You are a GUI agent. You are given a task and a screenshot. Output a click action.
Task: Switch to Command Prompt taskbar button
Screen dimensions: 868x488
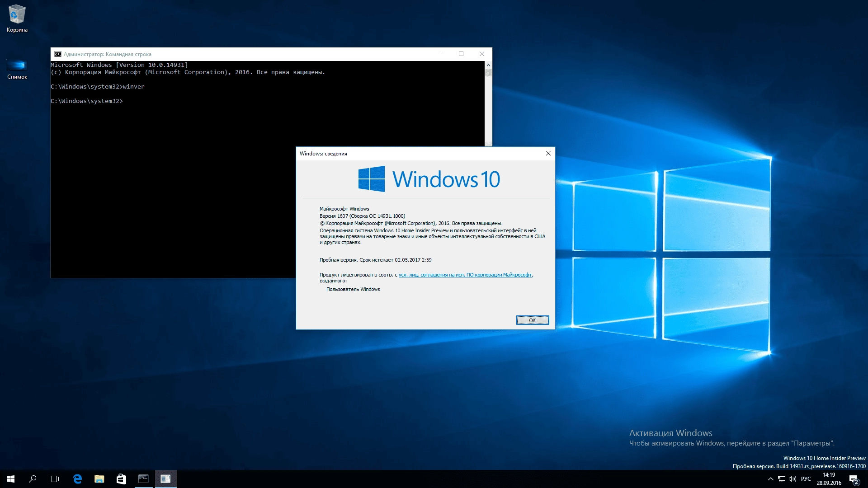[143, 479]
